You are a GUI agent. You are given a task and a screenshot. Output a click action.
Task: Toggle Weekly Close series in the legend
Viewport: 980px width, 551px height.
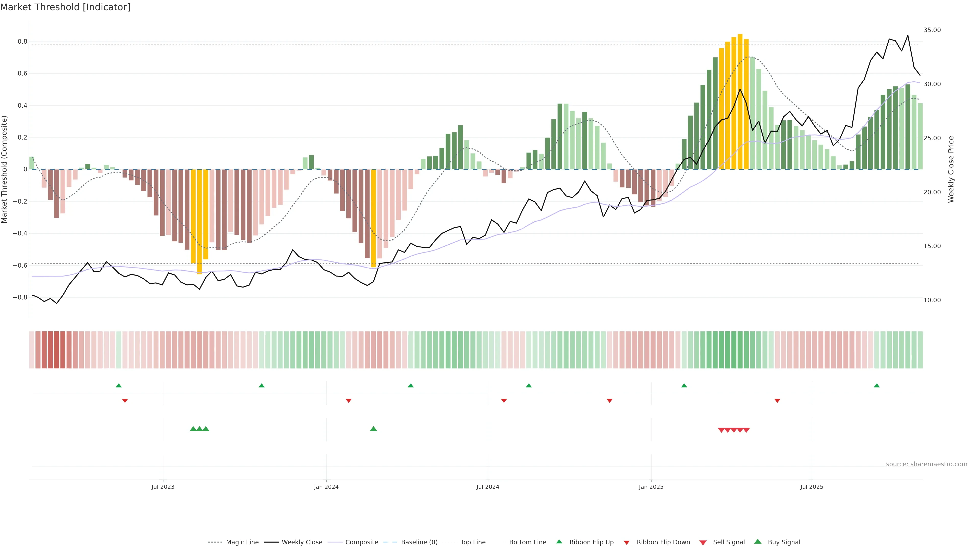(302, 542)
